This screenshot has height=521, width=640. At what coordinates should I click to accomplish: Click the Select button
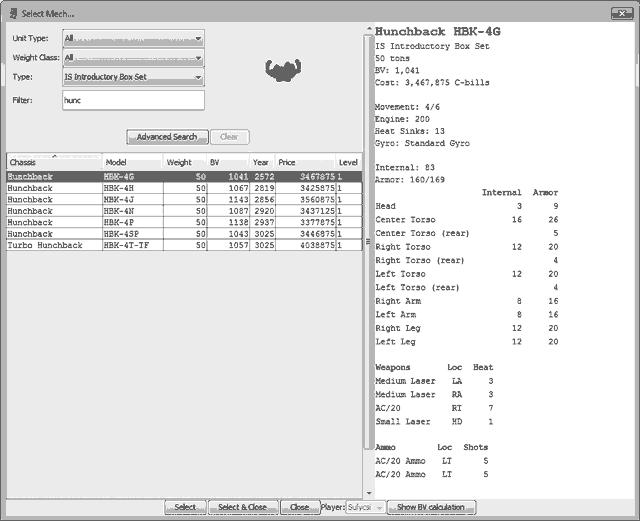(185, 507)
